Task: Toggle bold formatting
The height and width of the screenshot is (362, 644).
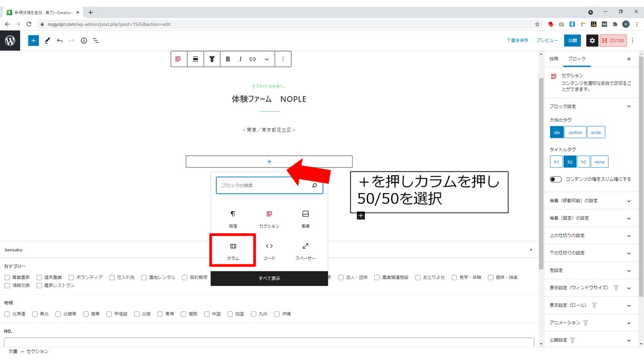Action: point(228,59)
